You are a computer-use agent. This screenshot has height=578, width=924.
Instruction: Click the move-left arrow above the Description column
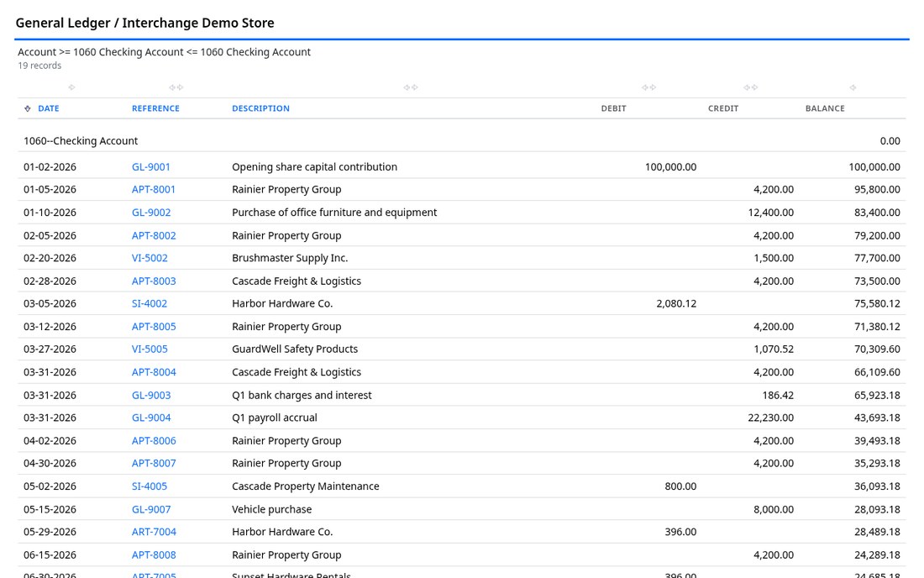(x=407, y=87)
